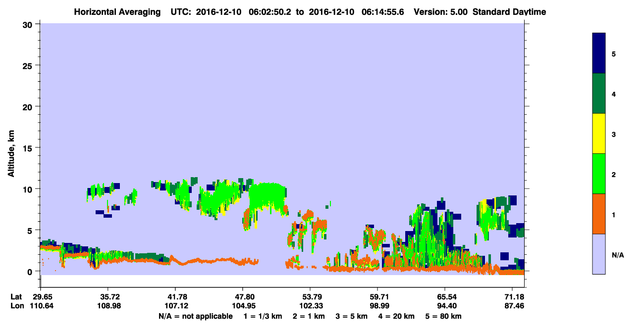Click the '2 = 1 km' legend note

tap(310, 316)
